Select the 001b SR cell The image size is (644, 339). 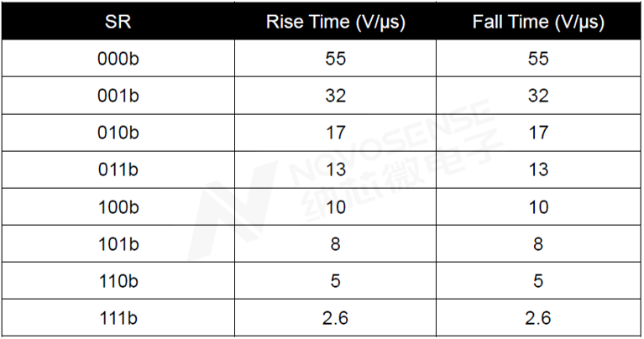pyautogui.click(x=118, y=96)
